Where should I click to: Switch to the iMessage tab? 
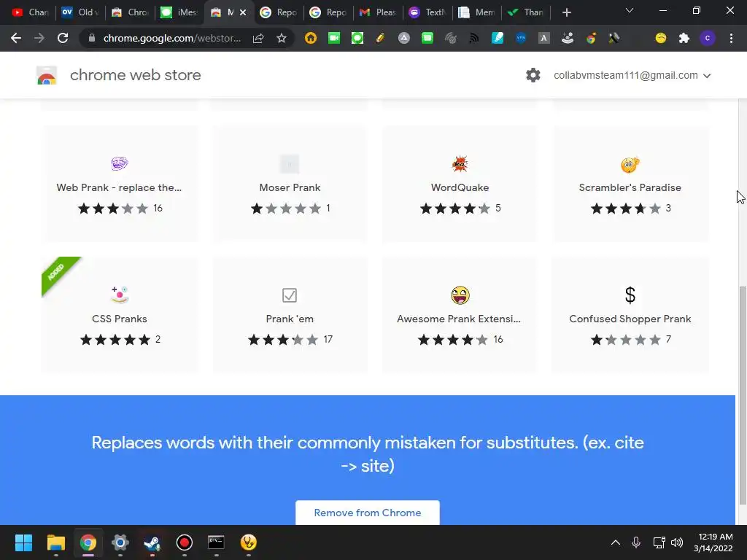[179, 12]
